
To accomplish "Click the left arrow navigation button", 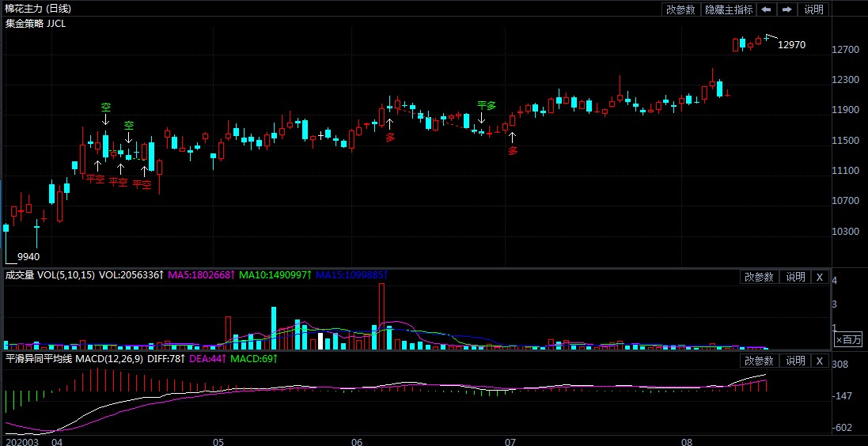I will 766,9.
